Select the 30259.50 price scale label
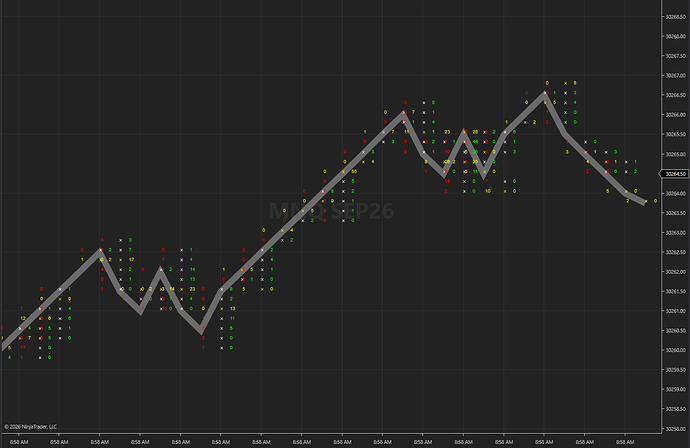Image resolution: width=690 pixels, height=448 pixels. (675, 370)
